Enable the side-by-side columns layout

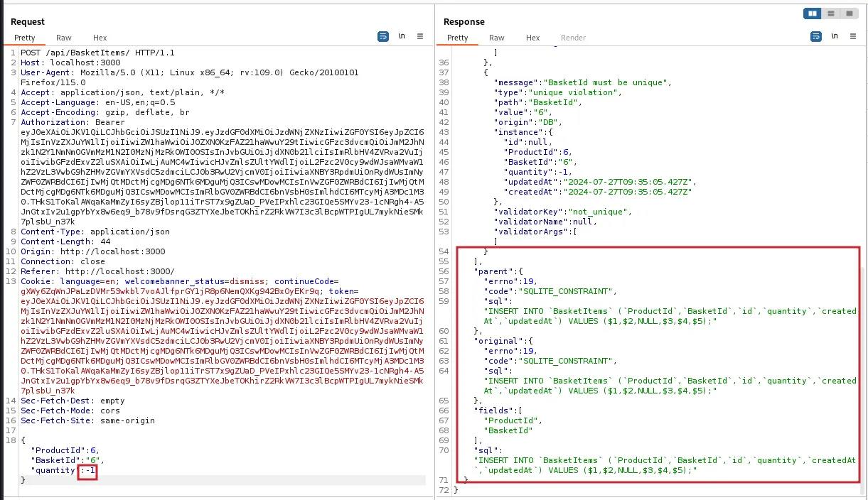811,13
